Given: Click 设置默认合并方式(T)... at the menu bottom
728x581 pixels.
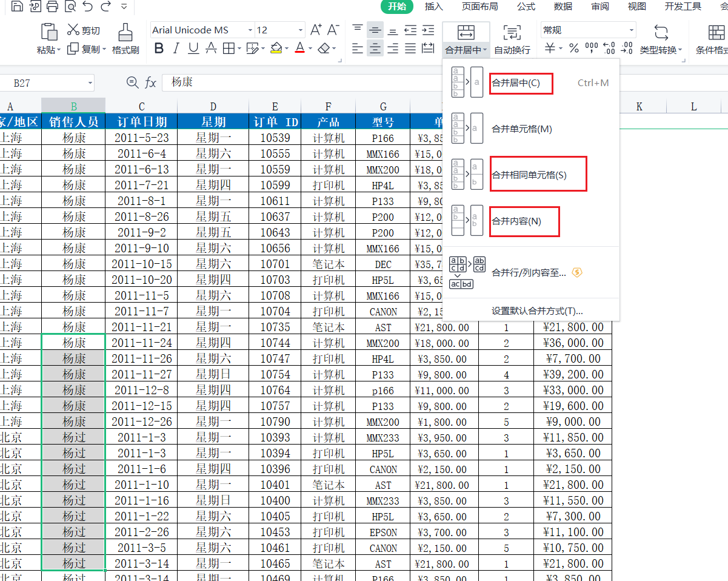Looking at the screenshot, I should [537, 311].
